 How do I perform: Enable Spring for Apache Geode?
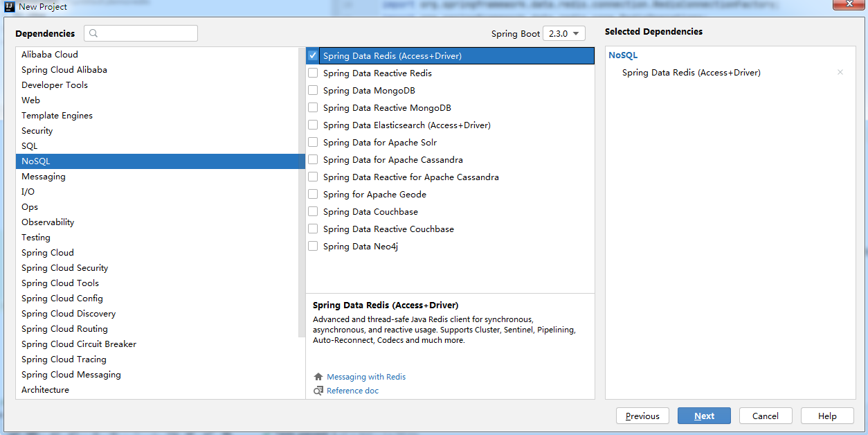[313, 194]
